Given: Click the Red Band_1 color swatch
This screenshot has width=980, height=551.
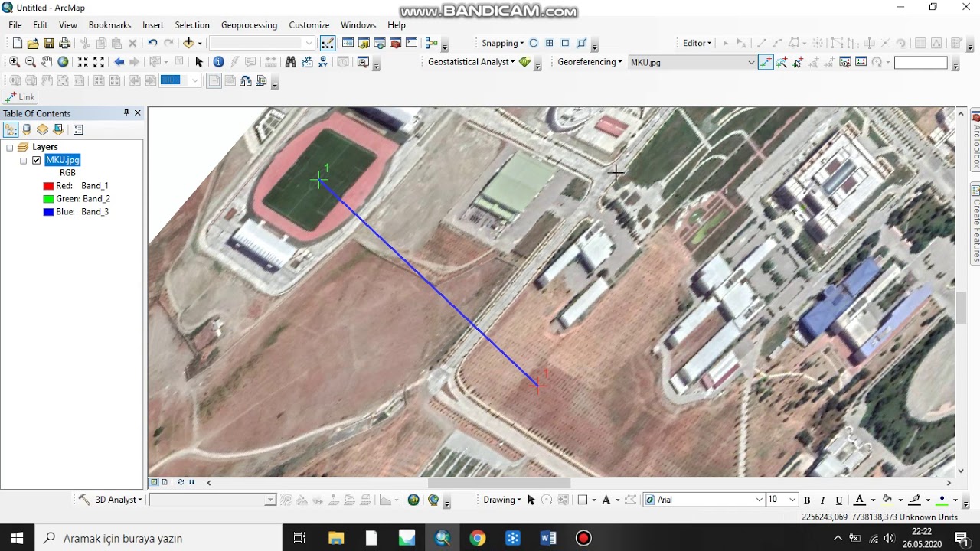Looking at the screenshot, I should click(48, 186).
